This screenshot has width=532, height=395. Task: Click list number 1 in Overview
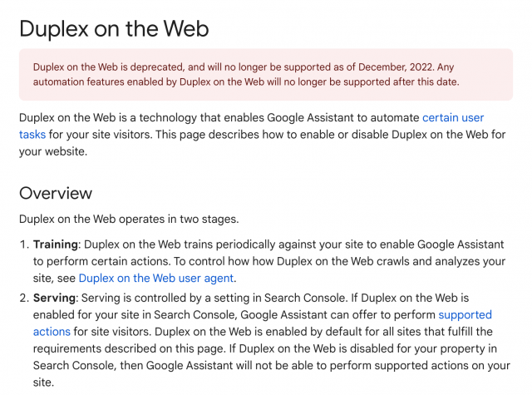(24, 244)
